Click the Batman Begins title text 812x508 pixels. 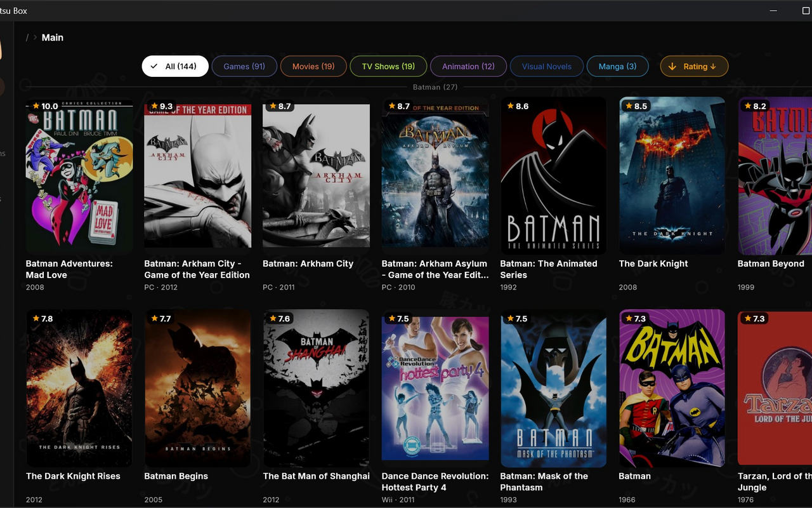pos(176,476)
